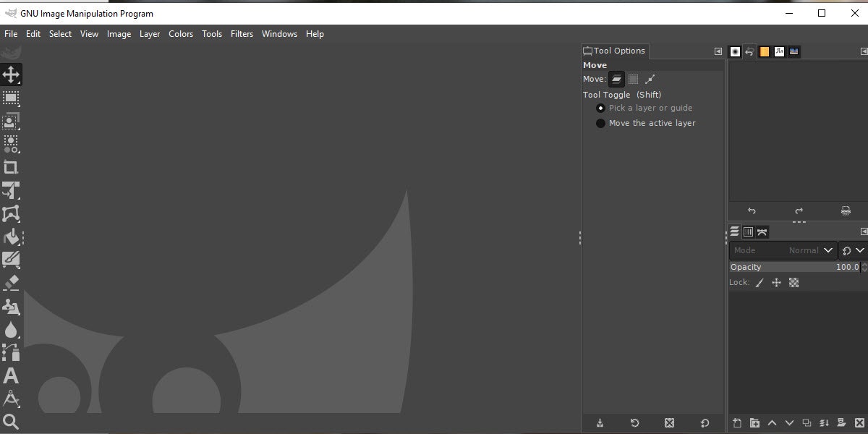Select the Clone stamp tool

tap(11, 306)
